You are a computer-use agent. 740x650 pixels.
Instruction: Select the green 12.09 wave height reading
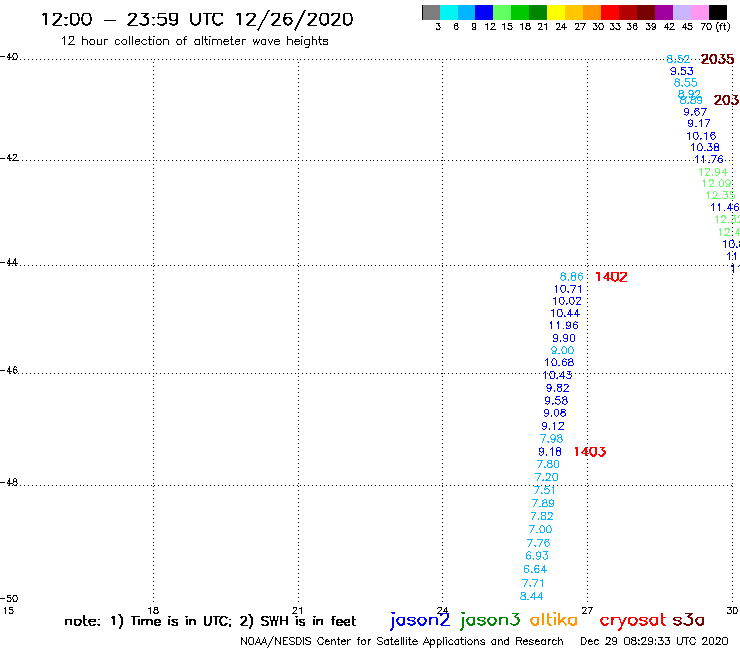tap(717, 183)
